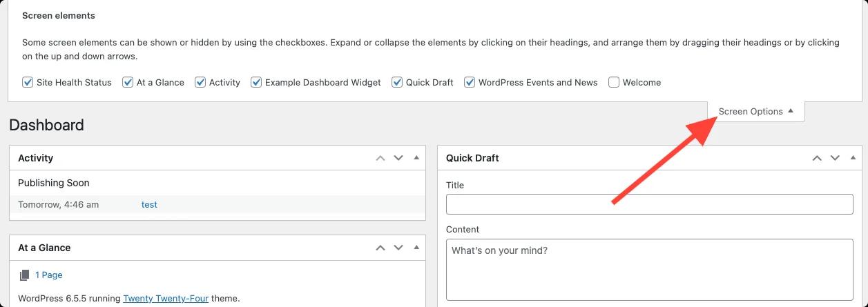Click 'Tomorrow, 4:46 am' timestamp

[x=58, y=205]
